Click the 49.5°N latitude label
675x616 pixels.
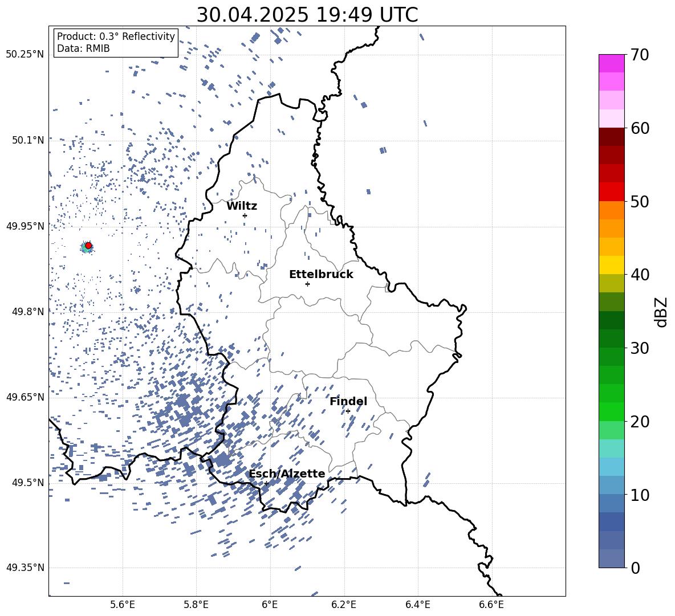(x=29, y=483)
